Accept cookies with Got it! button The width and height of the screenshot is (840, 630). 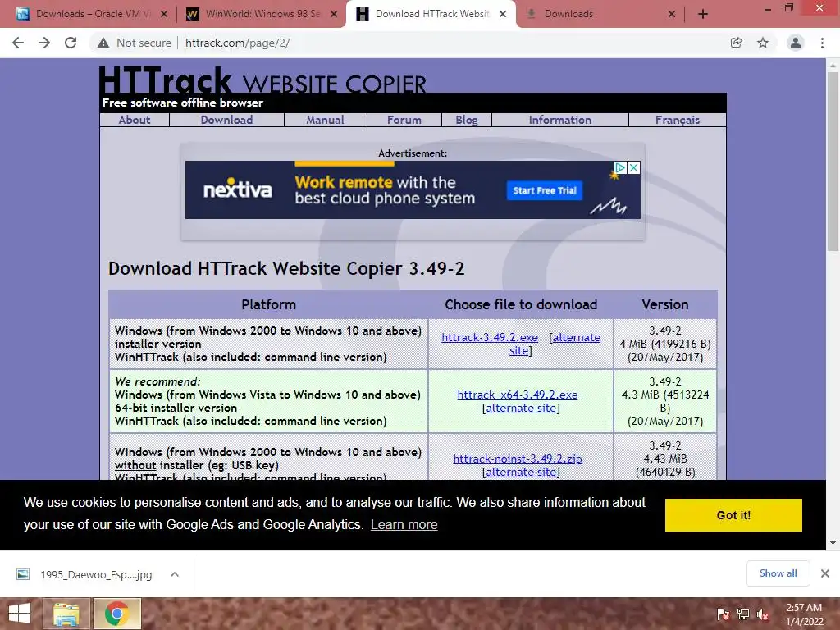click(733, 515)
